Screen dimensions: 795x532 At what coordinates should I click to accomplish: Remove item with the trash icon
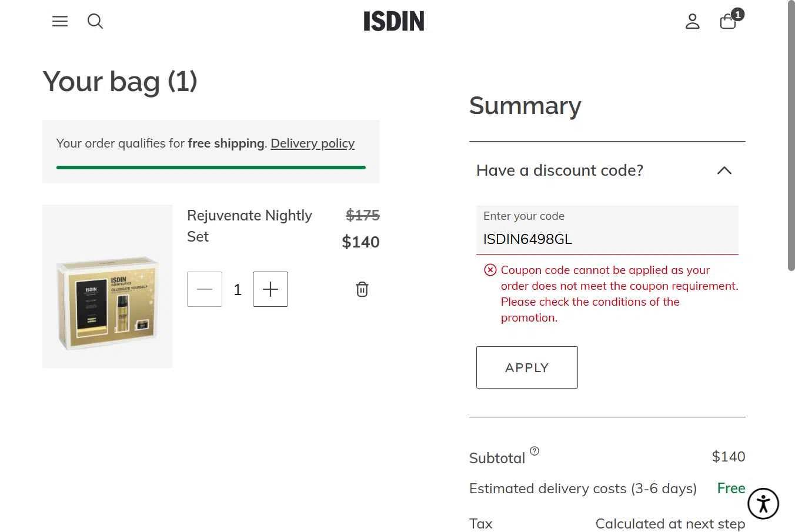point(362,289)
